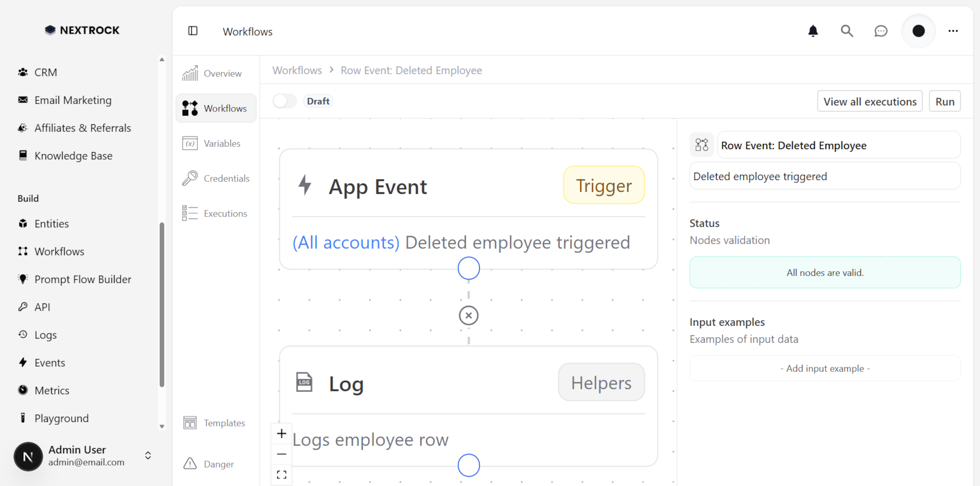View Executions using the list icon
This screenshot has width=980, height=486.
click(x=189, y=213)
